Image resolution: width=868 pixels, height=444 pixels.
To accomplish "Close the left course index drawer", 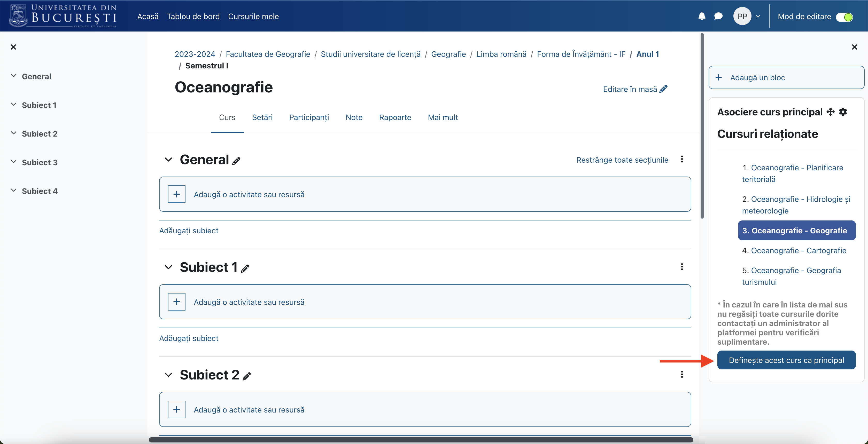I will pos(13,47).
